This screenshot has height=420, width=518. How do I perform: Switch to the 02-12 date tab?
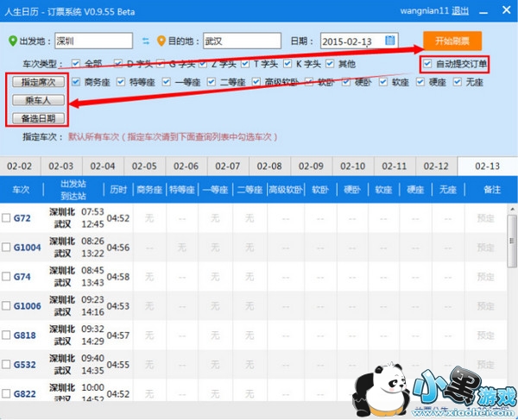coord(436,166)
